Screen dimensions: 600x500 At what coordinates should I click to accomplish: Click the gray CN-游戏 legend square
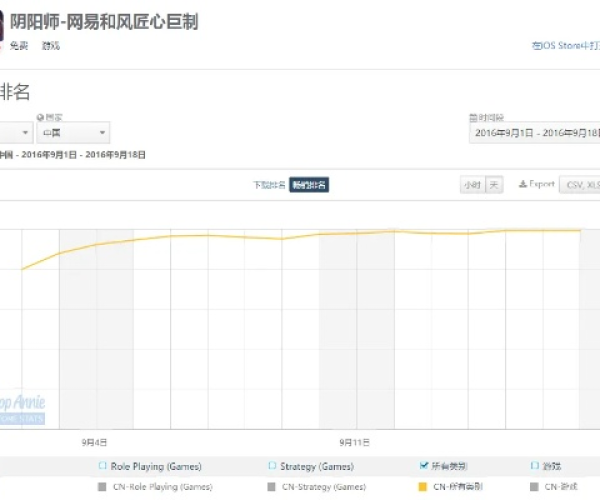coord(533,486)
